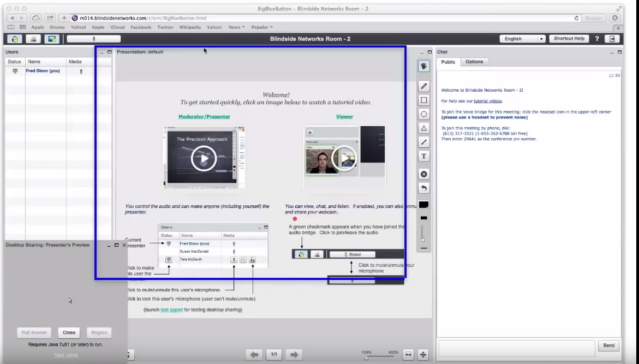The height and width of the screenshot is (364, 639).
Task: Click the 1/1 slide number button
Action: click(274, 355)
